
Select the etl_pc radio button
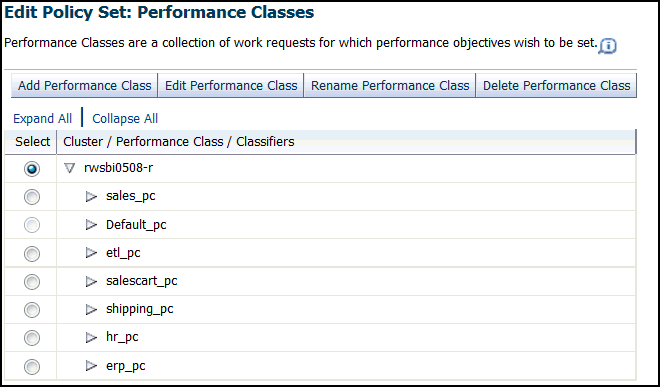32,254
